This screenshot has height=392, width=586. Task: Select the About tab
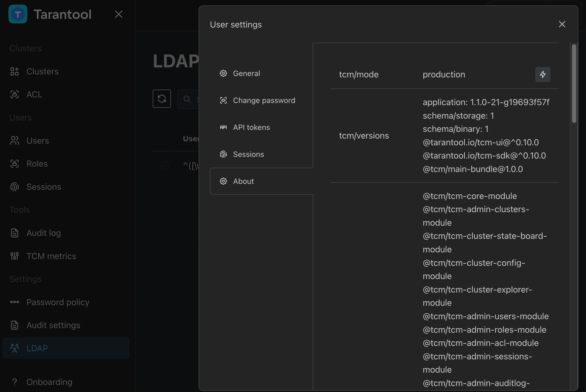click(261, 181)
